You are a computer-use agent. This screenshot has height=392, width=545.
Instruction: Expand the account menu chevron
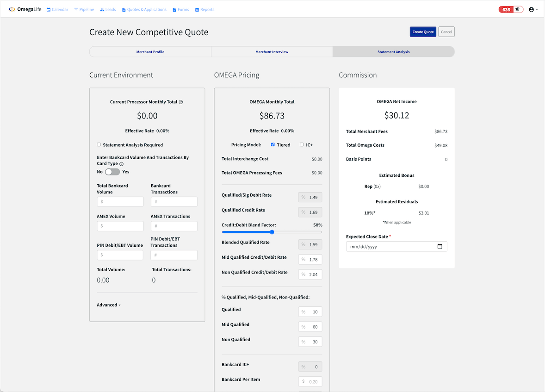click(537, 10)
